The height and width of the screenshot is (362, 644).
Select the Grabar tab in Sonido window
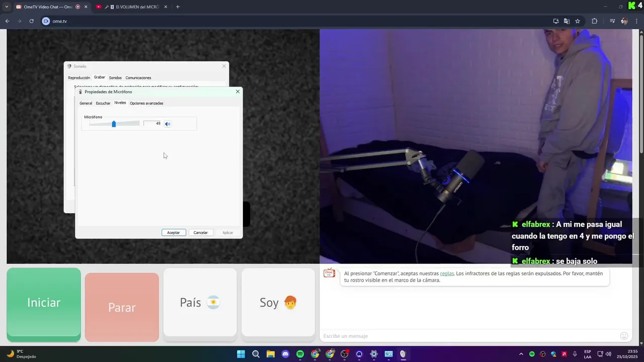(100, 77)
